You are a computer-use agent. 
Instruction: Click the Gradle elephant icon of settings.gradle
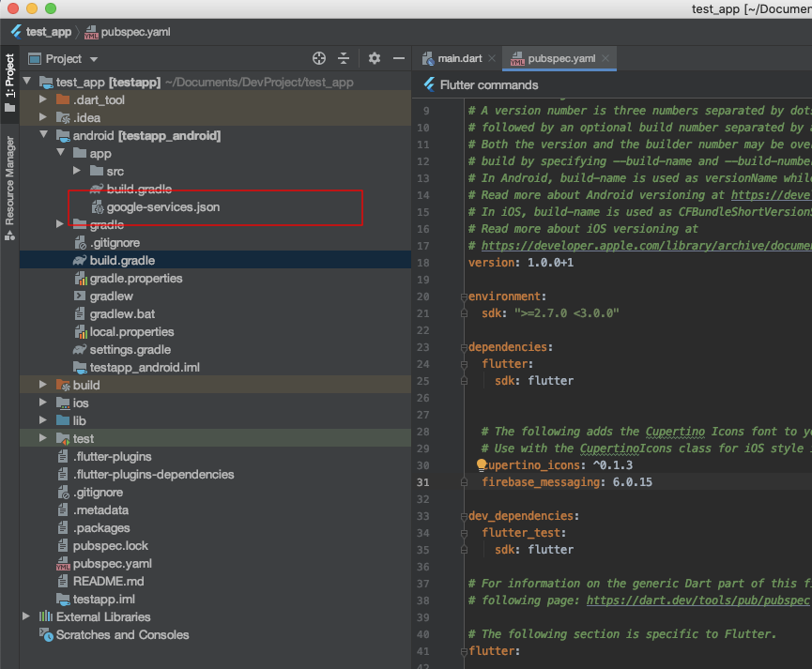click(x=80, y=350)
